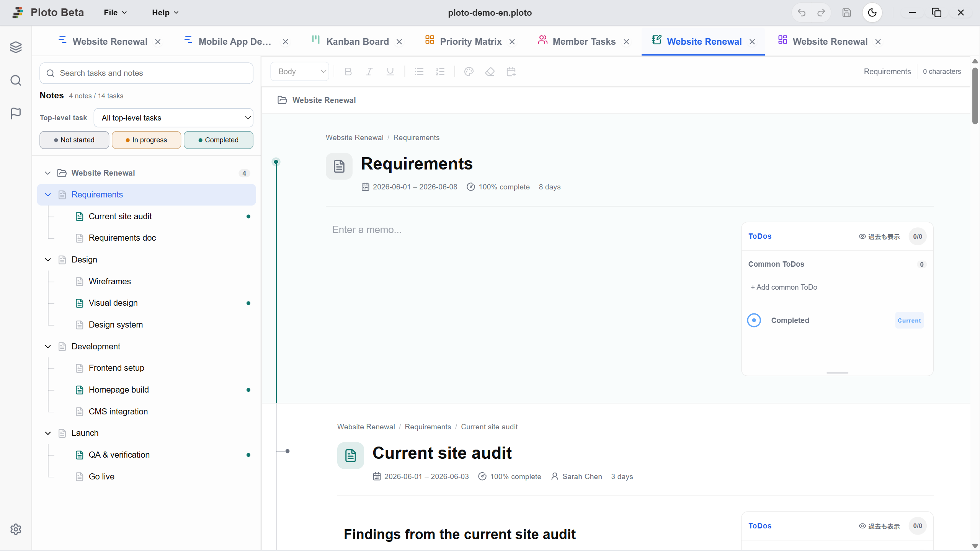Apply italic formatting from toolbar
The image size is (980, 551).
[x=369, y=72]
